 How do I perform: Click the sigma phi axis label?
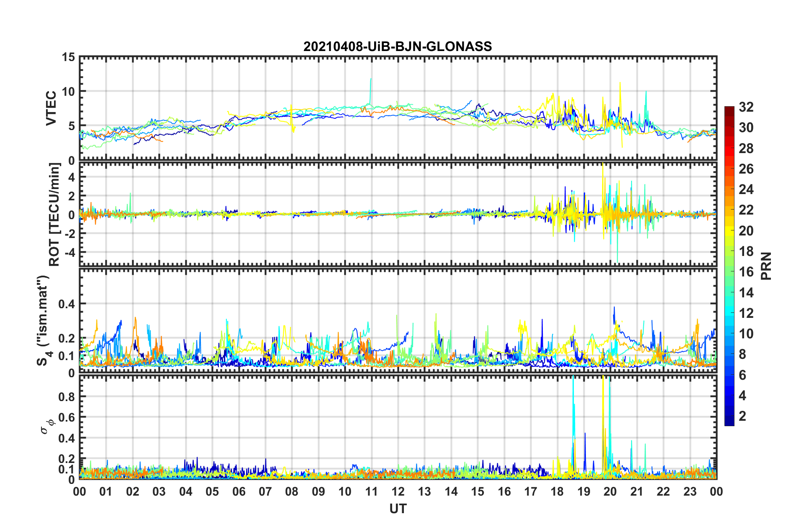click(x=47, y=427)
